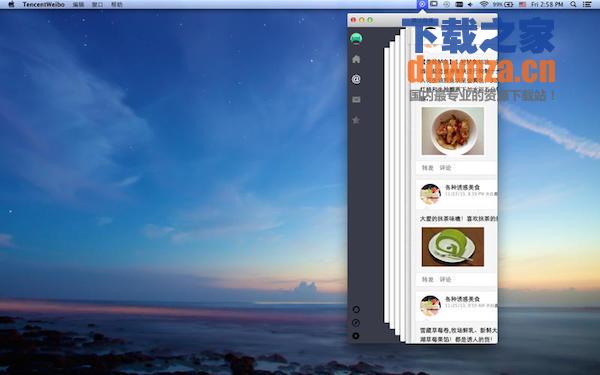600x375 pixels.
Task: Click the post text starting 大爱的抹茶味噢
Action: [x=458, y=218]
